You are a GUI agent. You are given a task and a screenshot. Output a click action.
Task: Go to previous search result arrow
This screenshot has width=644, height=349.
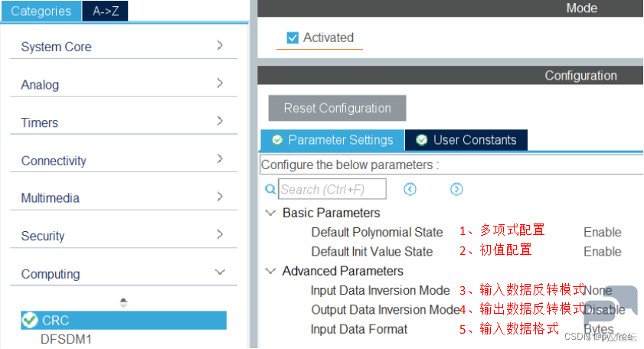pyautogui.click(x=410, y=189)
